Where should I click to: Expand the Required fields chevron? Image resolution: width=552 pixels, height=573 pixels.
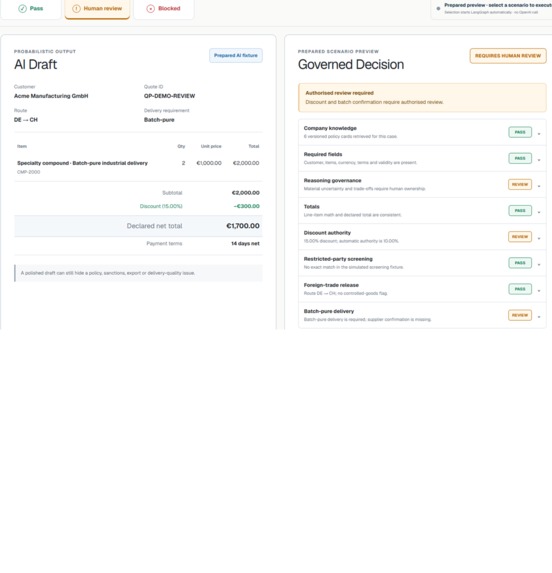539,160
